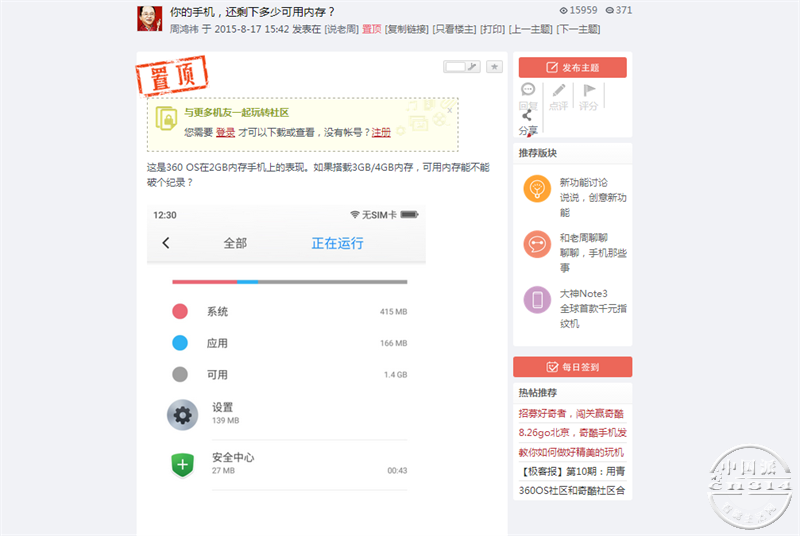
Task: Click the star favorite icon
Action: click(x=494, y=67)
